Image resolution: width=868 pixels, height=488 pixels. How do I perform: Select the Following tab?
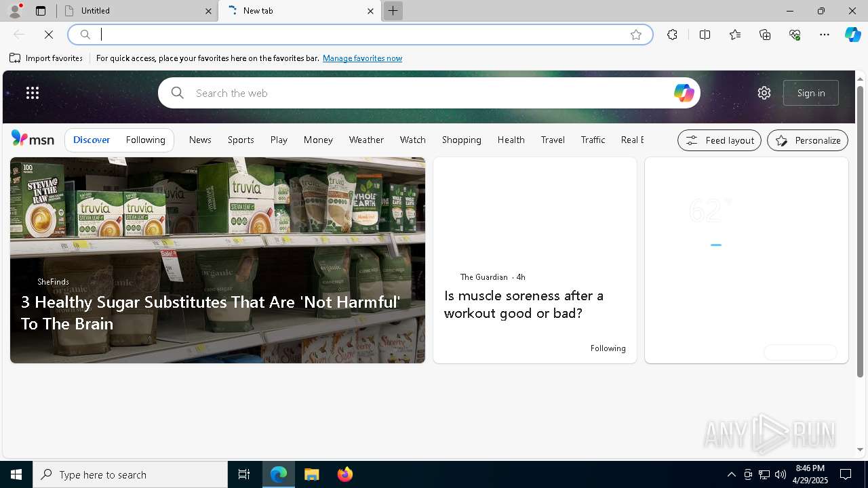[146, 140]
